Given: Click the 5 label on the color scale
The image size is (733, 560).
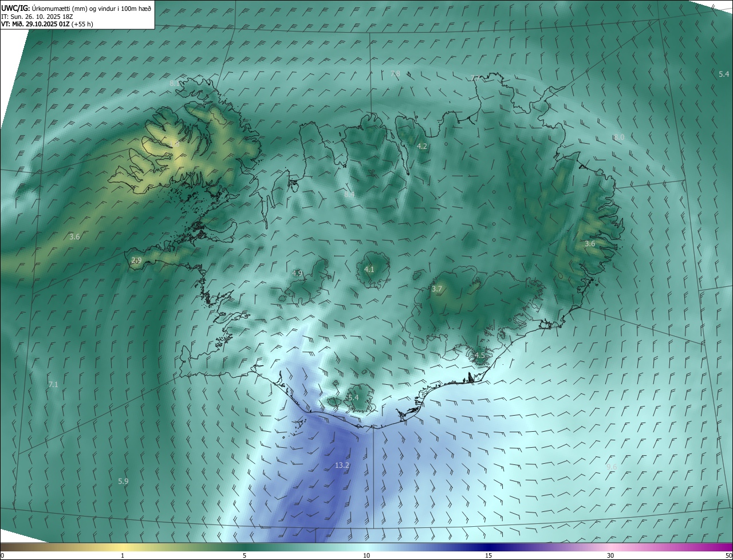Looking at the screenshot, I should pyautogui.click(x=245, y=556).
